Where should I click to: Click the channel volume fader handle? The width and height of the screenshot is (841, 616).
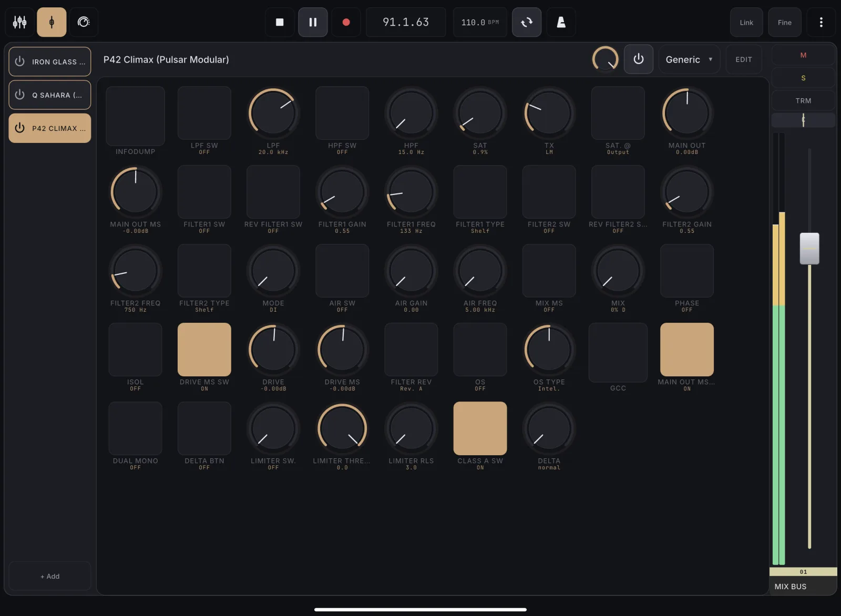809,249
